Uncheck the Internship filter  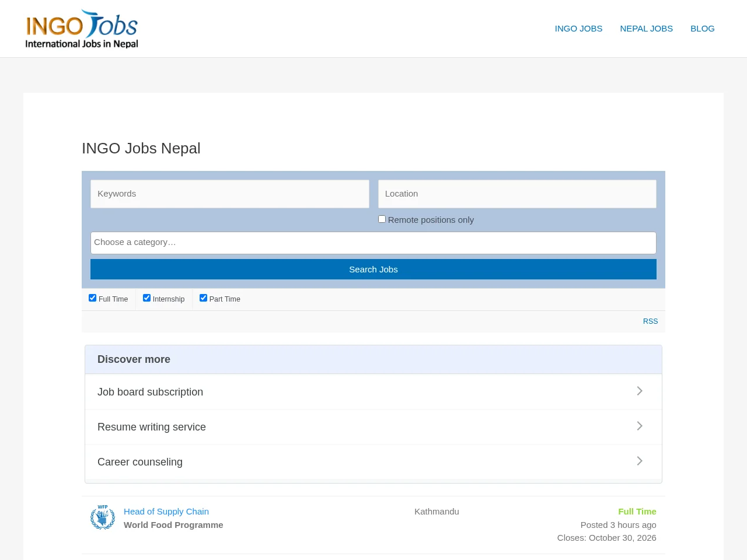tap(146, 298)
